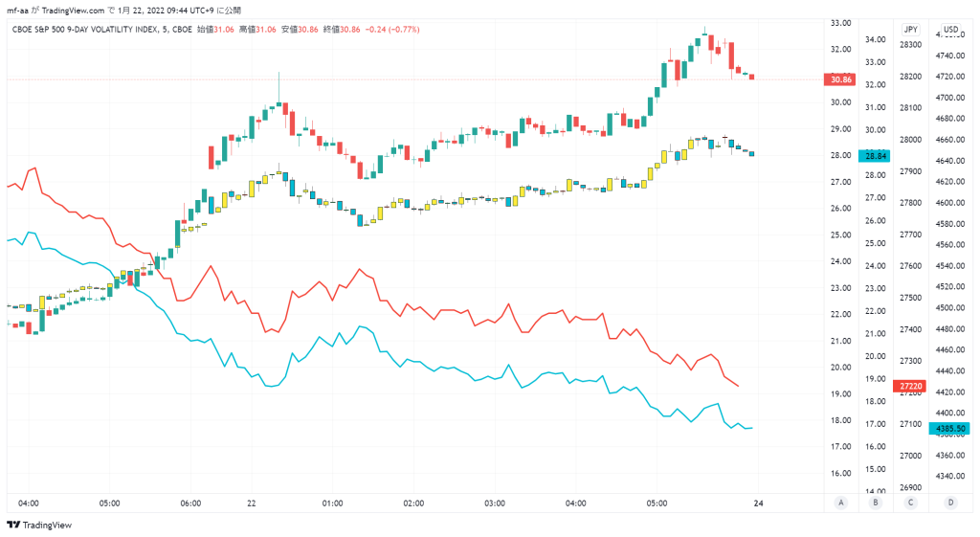This screenshot has height=537, width=980.
Task: Click the 24 date label on time axis
Action: pyautogui.click(x=758, y=503)
